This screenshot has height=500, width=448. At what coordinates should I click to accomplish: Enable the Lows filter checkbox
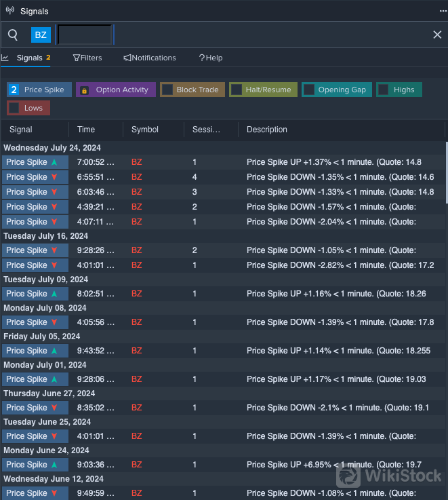point(14,108)
